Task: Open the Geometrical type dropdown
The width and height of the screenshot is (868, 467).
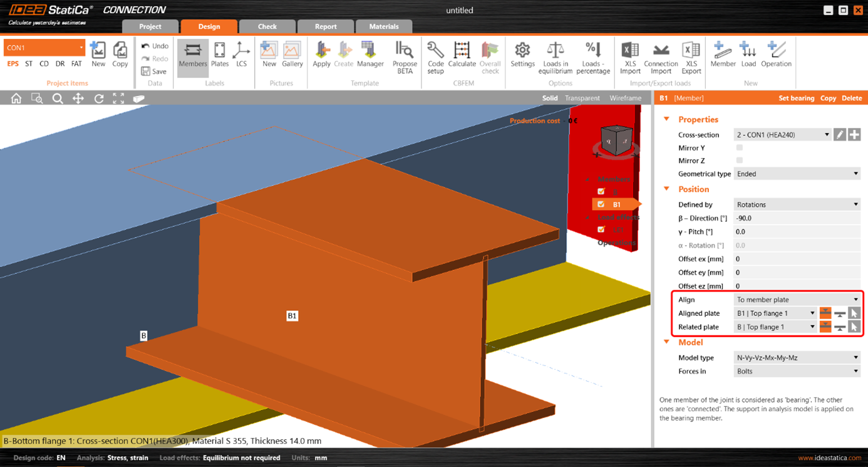Action: (x=797, y=174)
